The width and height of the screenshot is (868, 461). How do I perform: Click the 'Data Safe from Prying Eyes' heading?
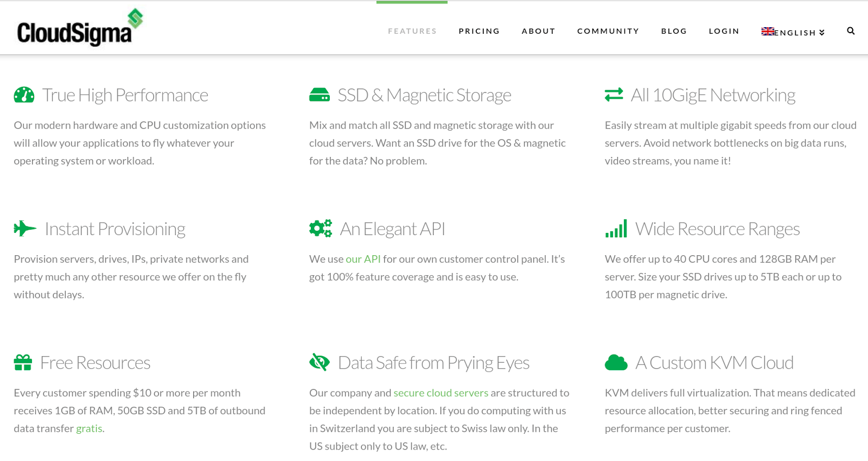(433, 362)
